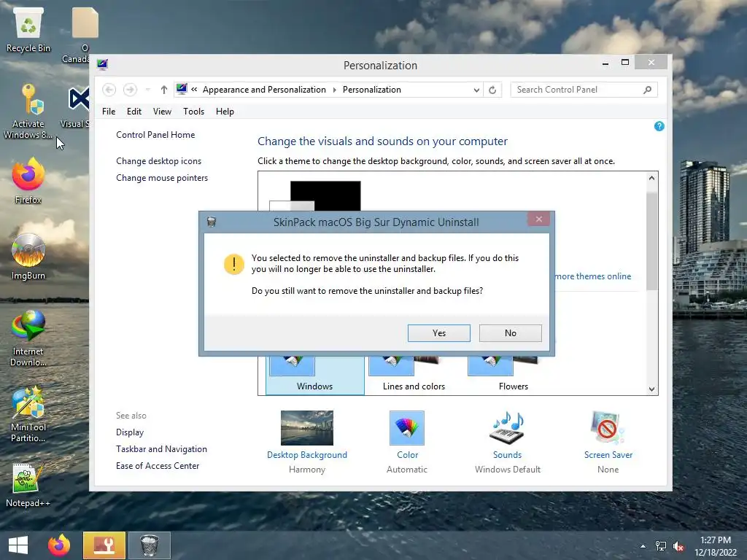The width and height of the screenshot is (747, 560).
Task: Open the O Canada desktop file
Action: point(85,35)
